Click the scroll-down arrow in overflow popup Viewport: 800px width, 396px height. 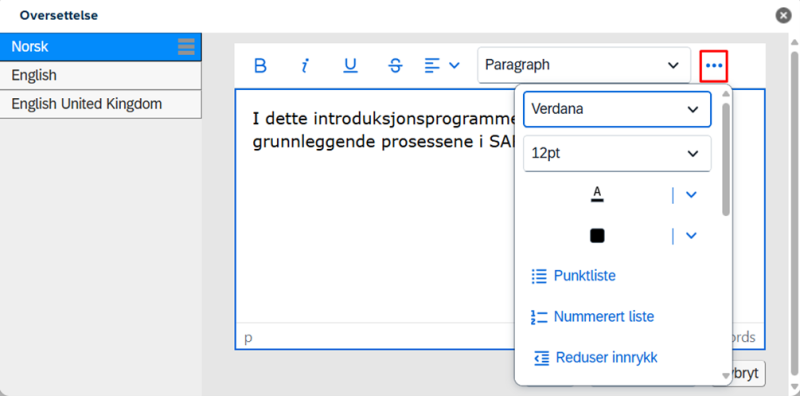pos(727,376)
